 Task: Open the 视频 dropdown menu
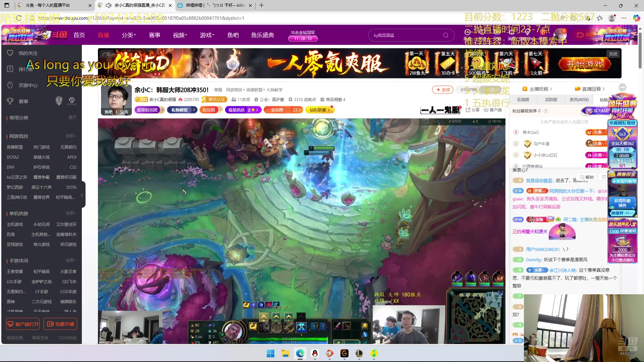(180, 35)
